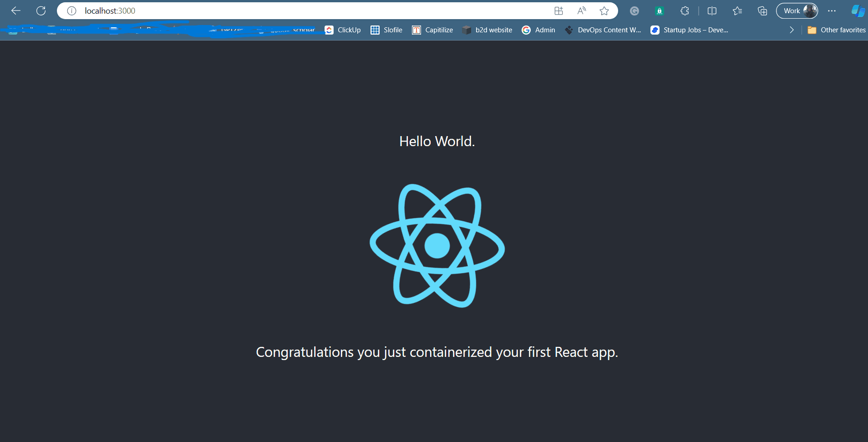Start Read aloud from address bar
The width and height of the screenshot is (868, 442).
pos(581,11)
